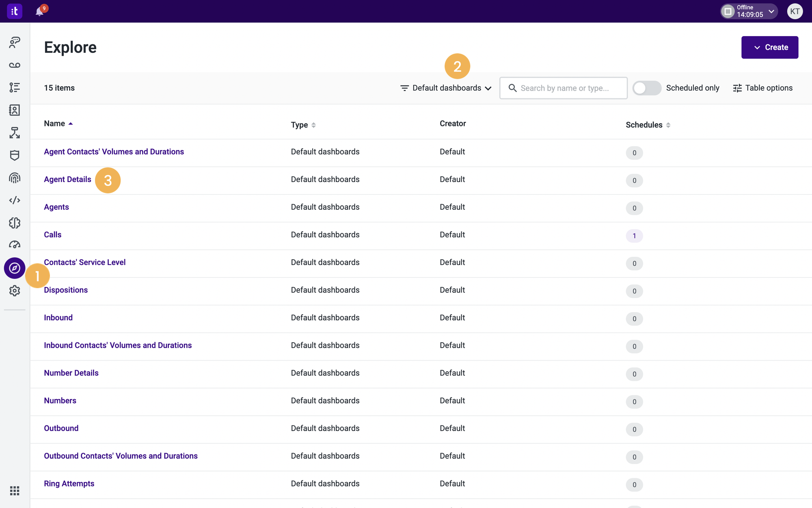Open the apps grid launcher icon
This screenshot has width=812, height=508.
pos(15,491)
